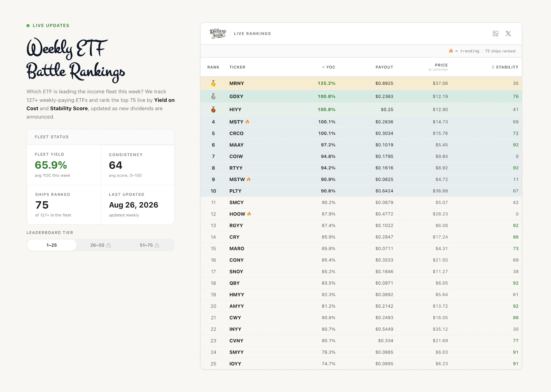Image resolution: width=551 pixels, height=392 pixels.
Task: Click the Payout column header
Action: pos(384,67)
